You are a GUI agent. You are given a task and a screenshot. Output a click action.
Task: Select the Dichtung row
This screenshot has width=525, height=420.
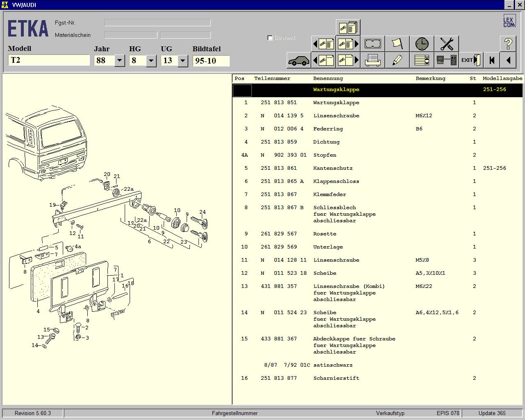378,142
